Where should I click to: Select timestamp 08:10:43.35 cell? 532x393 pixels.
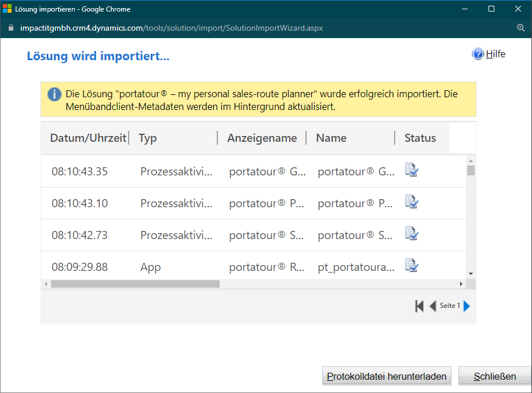pyautogui.click(x=79, y=171)
